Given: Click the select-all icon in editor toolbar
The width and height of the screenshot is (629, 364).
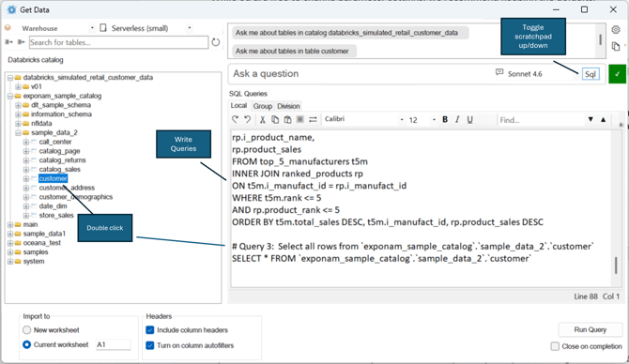Looking at the screenshot, I should [x=300, y=119].
